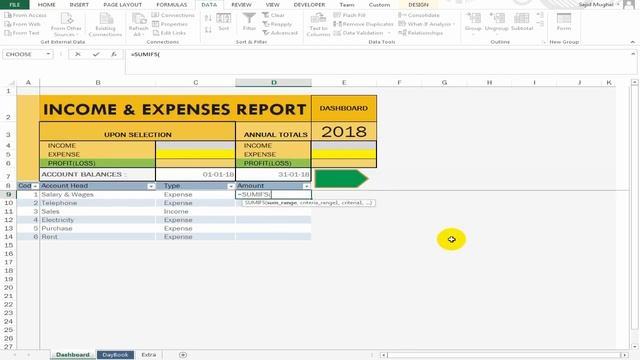The image size is (640, 360).
Task: Click Text to Columns icon
Action: (318, 24)
